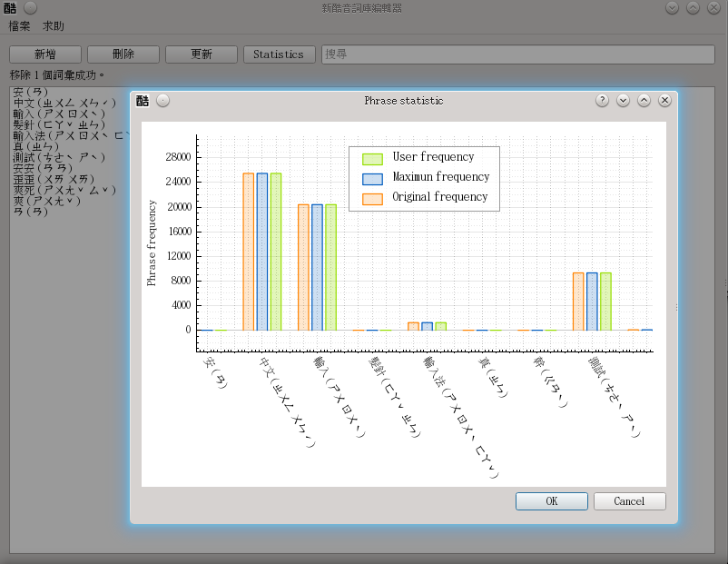The width and height of the screenshot is (728, 564).
Task: Click the Statistics button
Action: 279,54
